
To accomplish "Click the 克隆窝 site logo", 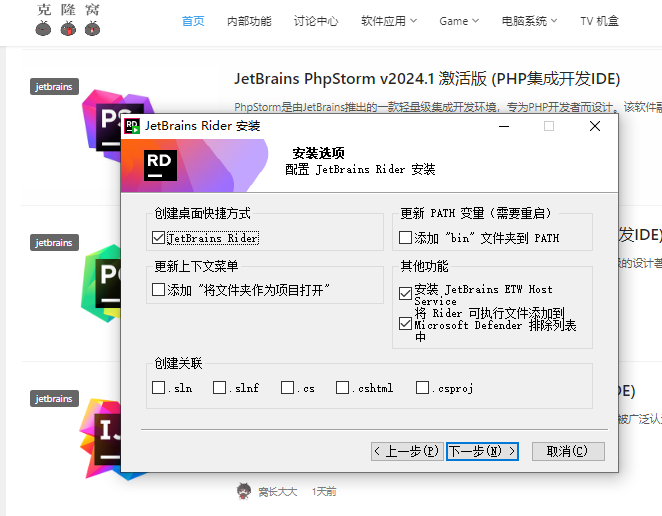I will coord(68,20).
